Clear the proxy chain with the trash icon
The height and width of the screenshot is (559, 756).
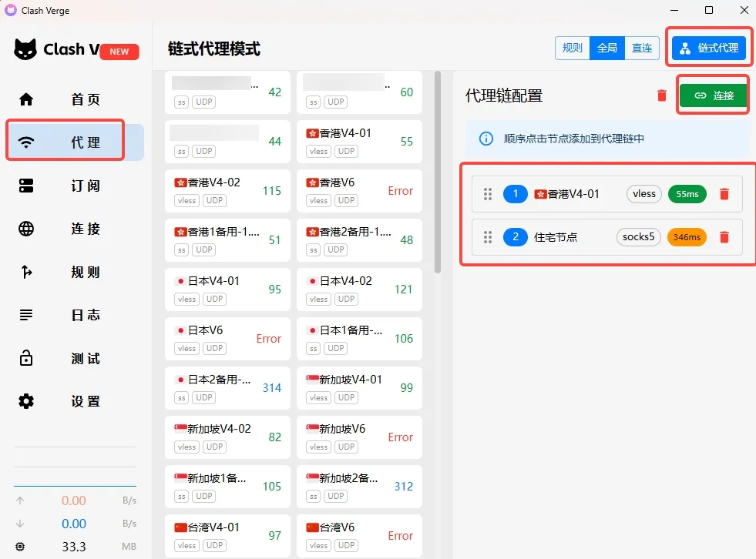pos(661,95)
